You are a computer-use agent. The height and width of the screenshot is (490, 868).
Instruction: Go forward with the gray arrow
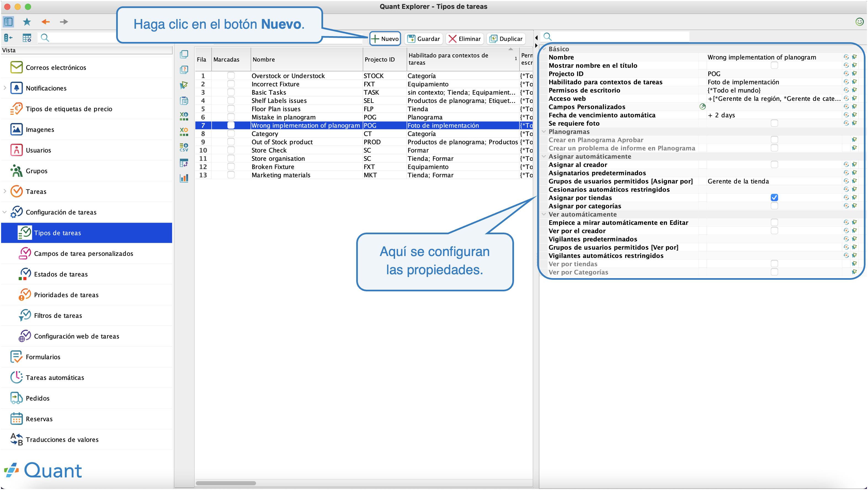click(x=64, y=22)
